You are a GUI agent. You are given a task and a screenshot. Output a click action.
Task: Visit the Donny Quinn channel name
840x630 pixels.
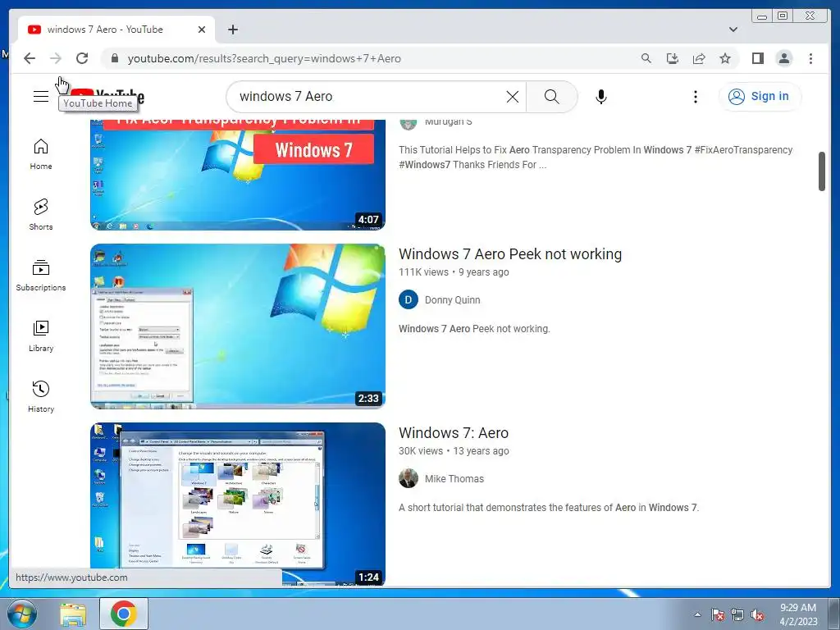[452, 300]
